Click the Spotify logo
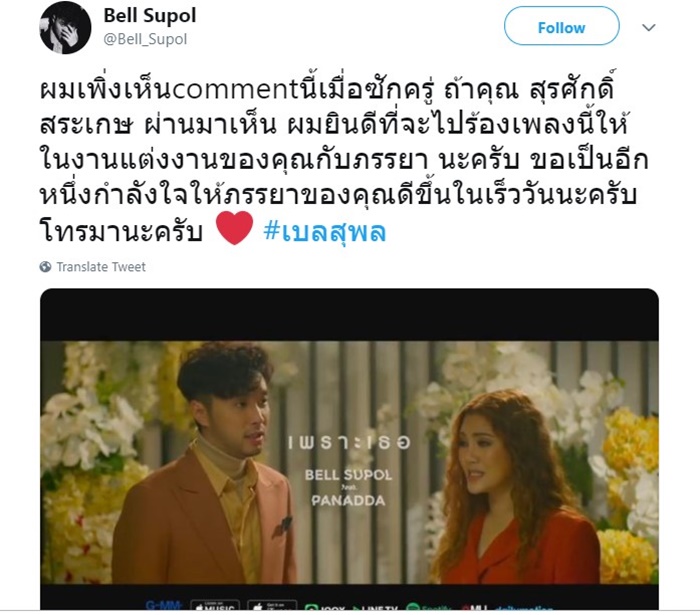700x615 pixels. (x=430, y=607)
